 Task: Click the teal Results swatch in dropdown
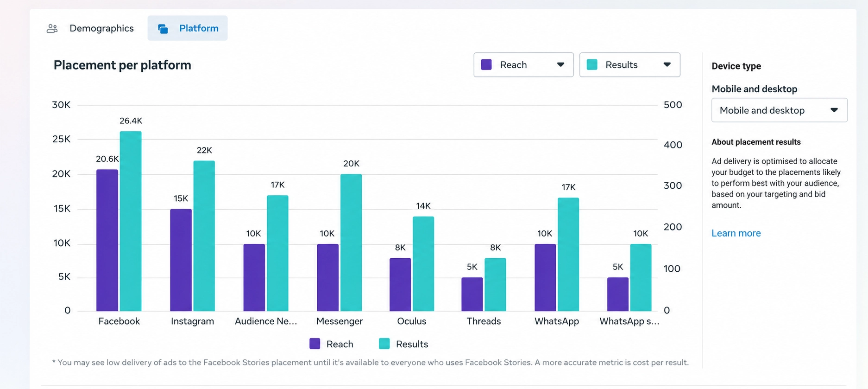point(591,64)
